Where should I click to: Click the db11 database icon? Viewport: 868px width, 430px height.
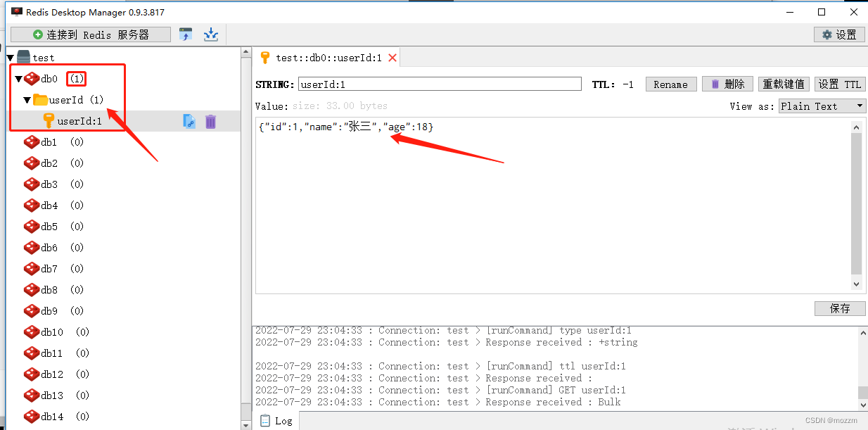(x=32, y=353)
